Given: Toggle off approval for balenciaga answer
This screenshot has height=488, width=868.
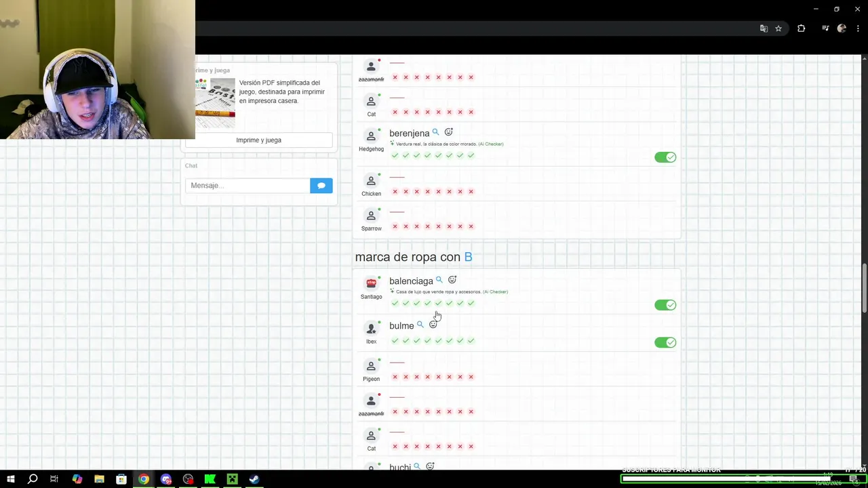Looking at the screenshot, I should [x=665, y=305].
